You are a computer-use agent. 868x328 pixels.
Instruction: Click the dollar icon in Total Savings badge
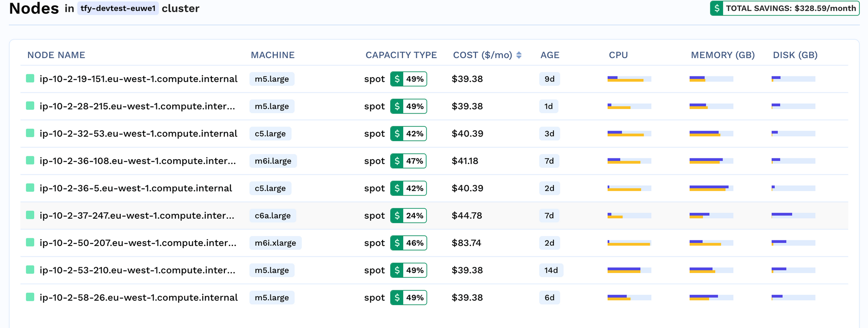tap(717, 8)
